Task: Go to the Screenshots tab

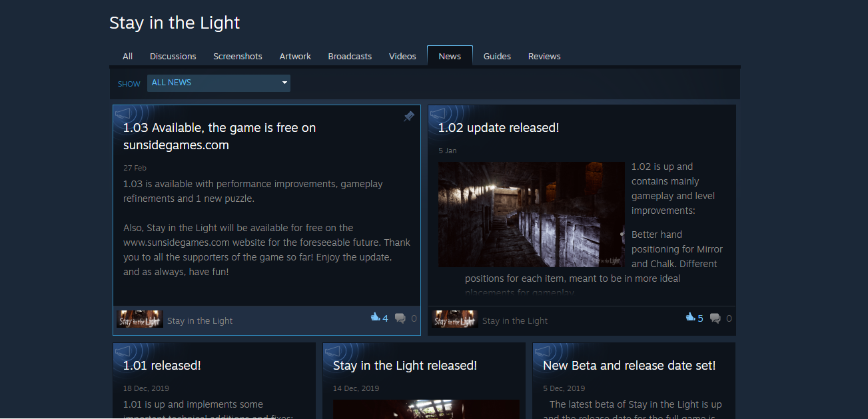Action: point(238,56)
